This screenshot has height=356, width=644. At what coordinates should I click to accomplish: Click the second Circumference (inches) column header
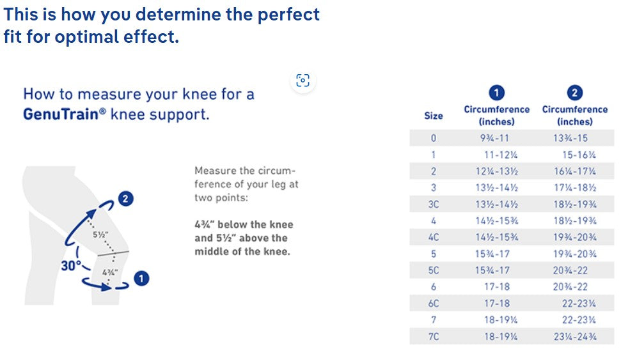574,115
